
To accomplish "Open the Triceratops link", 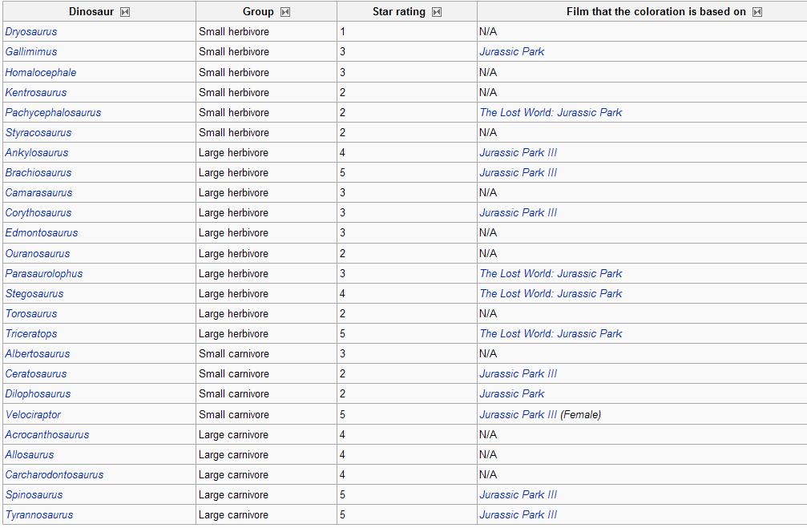I will (x=31, y=334).
